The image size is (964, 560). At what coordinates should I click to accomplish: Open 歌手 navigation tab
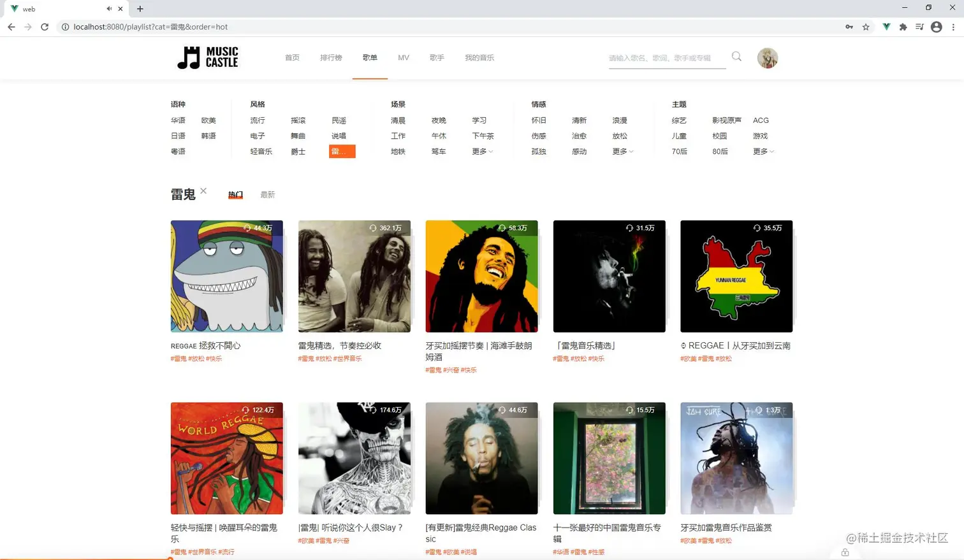pyautogui.click(x=437, y=57)
